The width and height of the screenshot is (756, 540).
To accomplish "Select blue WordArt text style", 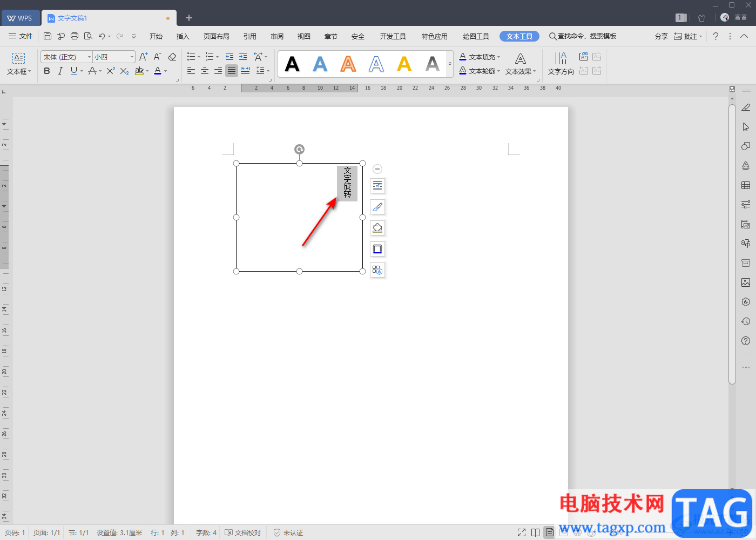I will [x=320, y=64].
